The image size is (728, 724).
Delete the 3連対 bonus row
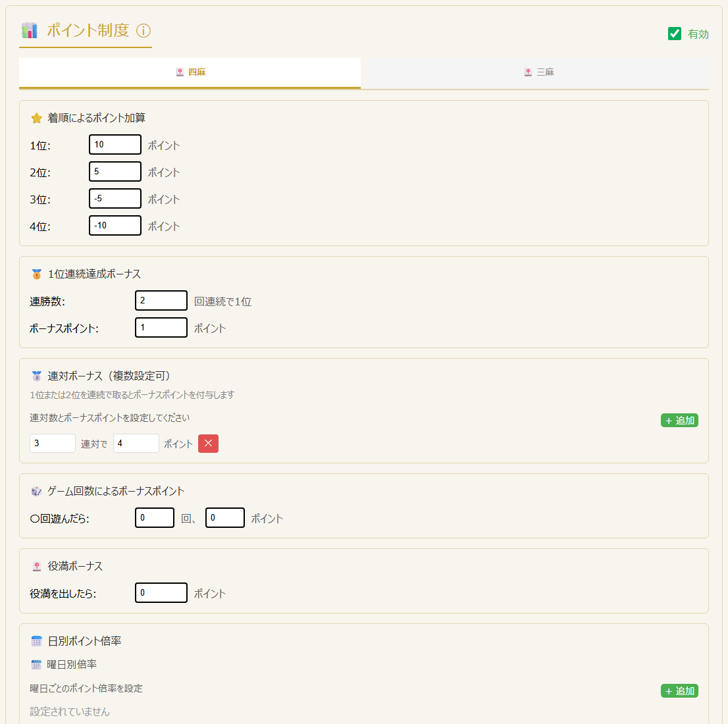208,443
